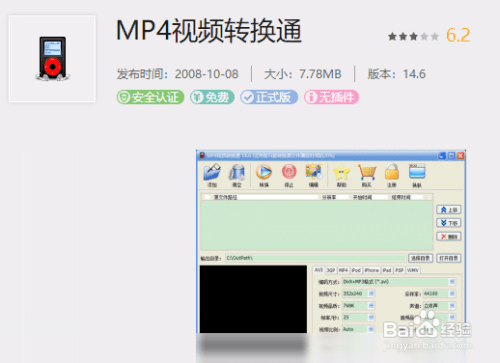Image resolution: width=500 pixels, height=363 pixels.
Task: Switch to the iPod format tab
Action: click(x=356, y=270)
